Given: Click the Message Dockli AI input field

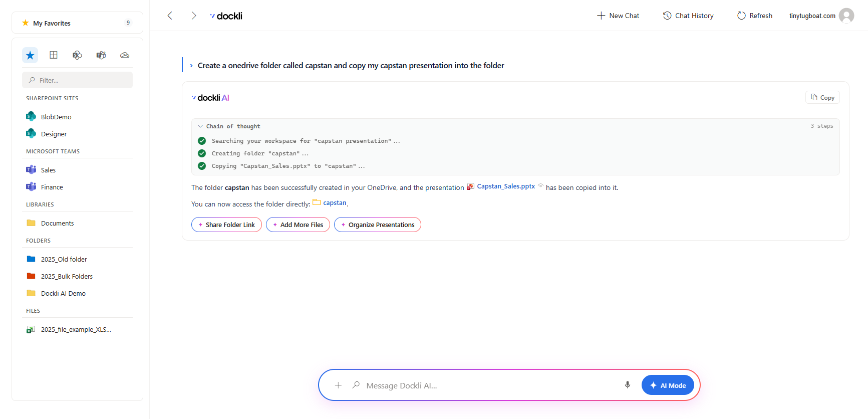Looking at the screenshot, I should click(491, 385).
